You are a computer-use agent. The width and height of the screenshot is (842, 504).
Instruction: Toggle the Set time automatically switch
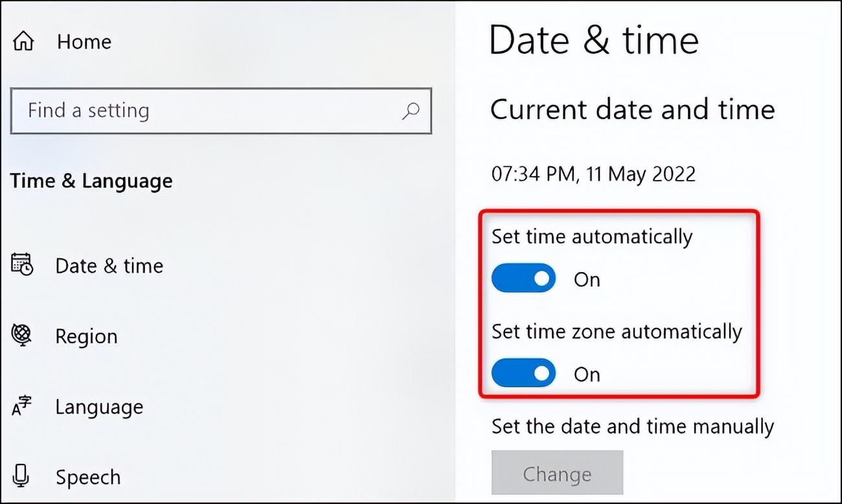tap(523, 278)
